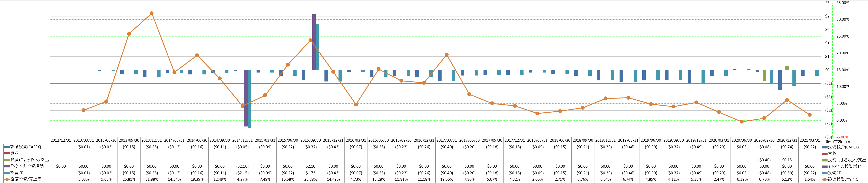Click the 25.81% ratio cell
Image resolution: width=868 pixels, height=183 pixels.
(129, 179)
